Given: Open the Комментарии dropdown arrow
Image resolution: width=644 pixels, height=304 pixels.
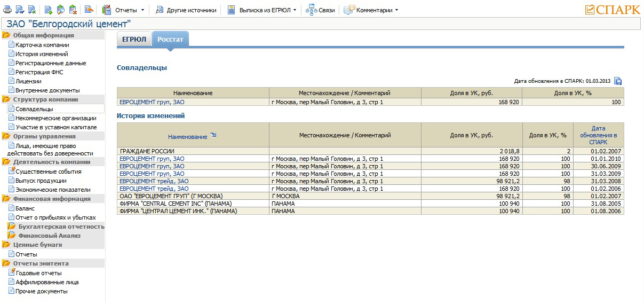Looking at the screenshot, I should point(396,10).
